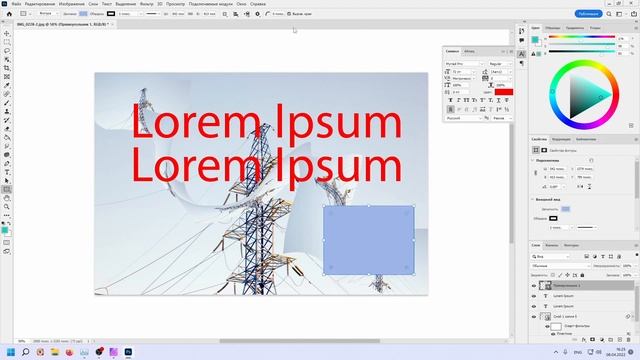Toggle the align edges checkbox
The width and height of the screenshot is (640, 360).
click(x=289, y=14)
